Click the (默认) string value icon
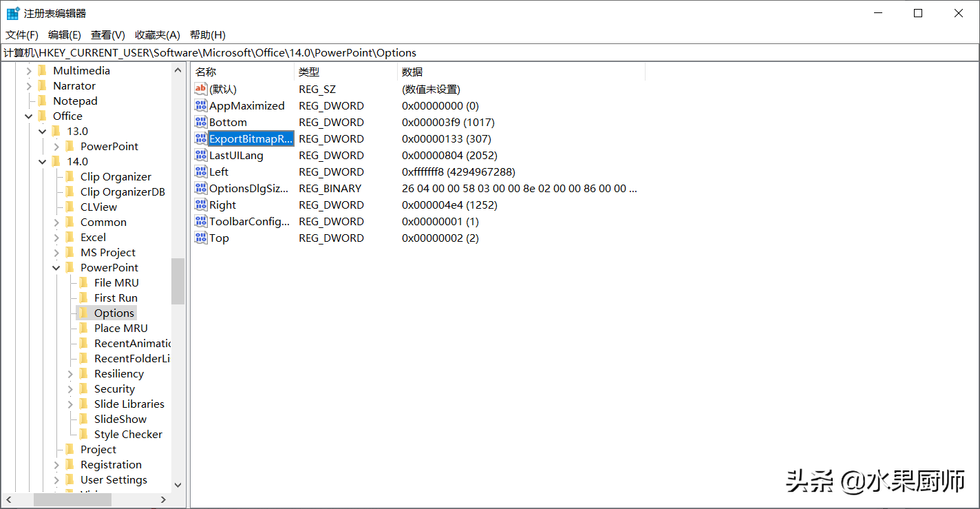Screen dimensions: 980x509 [201, 89]
